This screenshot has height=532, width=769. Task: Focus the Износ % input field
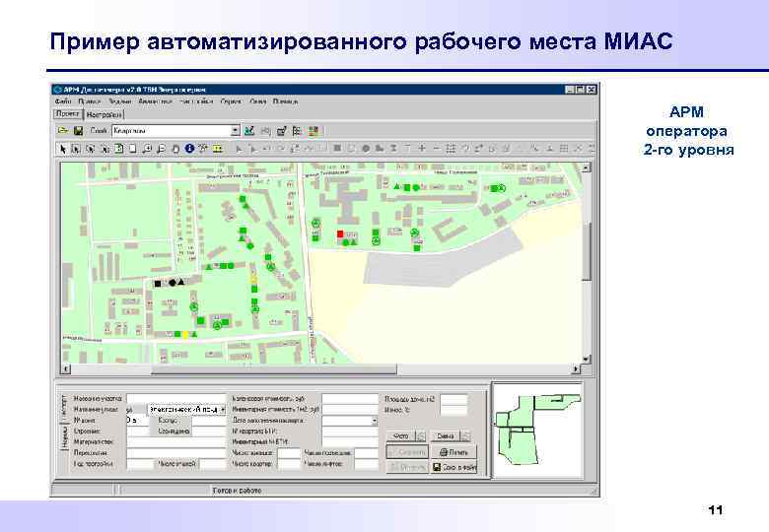454,411
